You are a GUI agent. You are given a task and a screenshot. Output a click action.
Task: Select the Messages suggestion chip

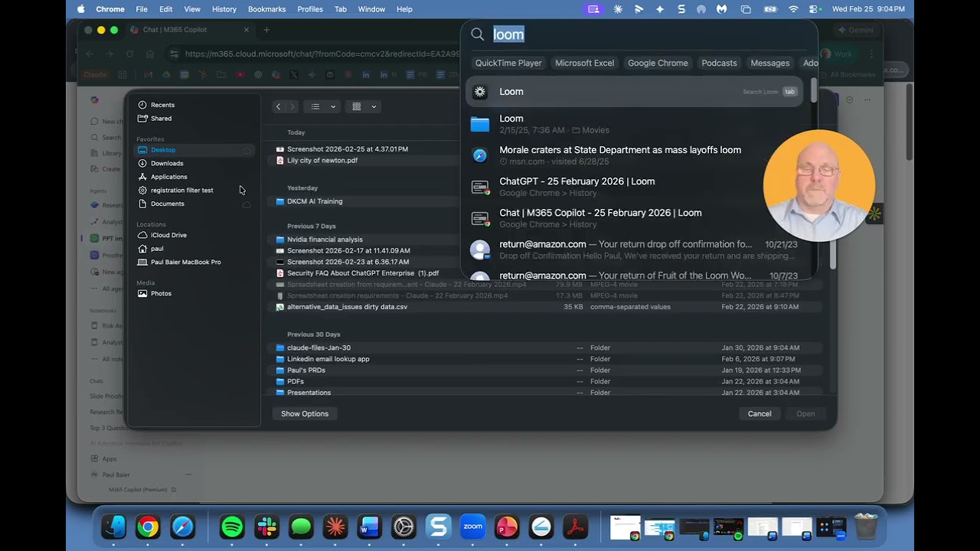770,63
